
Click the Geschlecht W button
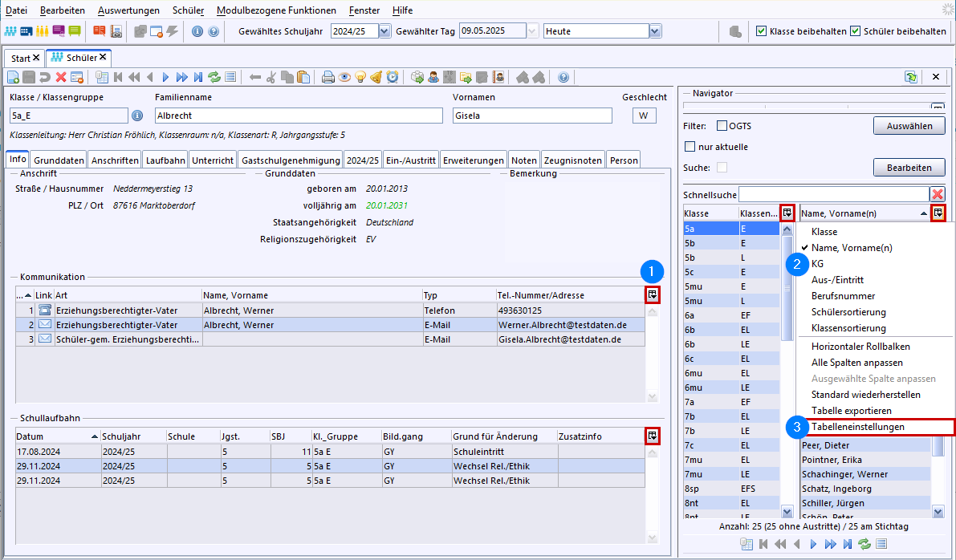[x=644, y=116]
